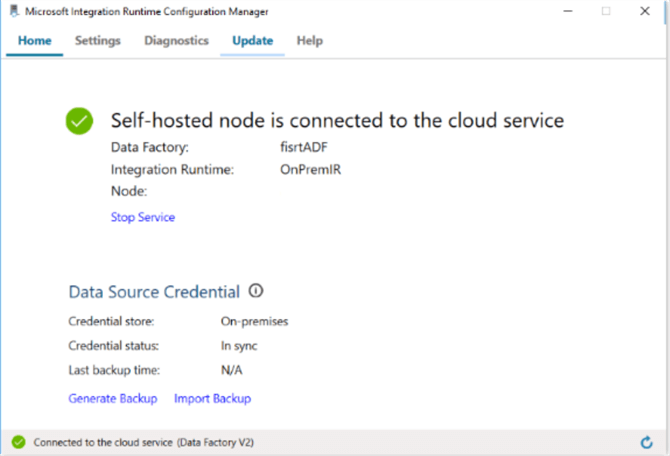Click the small green status bar checkmark

(18, 442)
